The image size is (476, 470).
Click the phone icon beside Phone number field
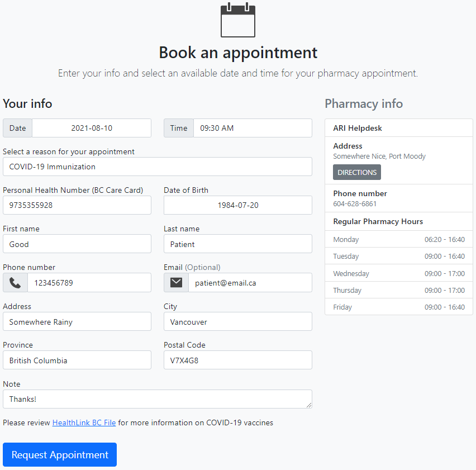[15, 283]
